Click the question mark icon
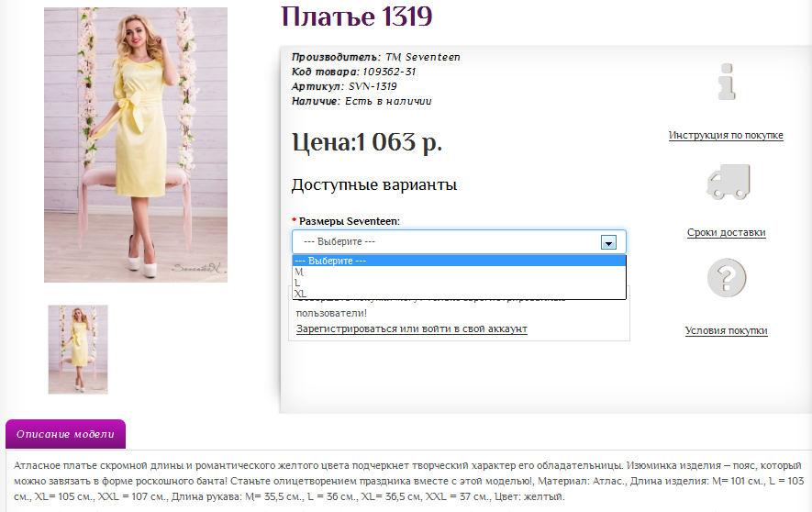 726,277
